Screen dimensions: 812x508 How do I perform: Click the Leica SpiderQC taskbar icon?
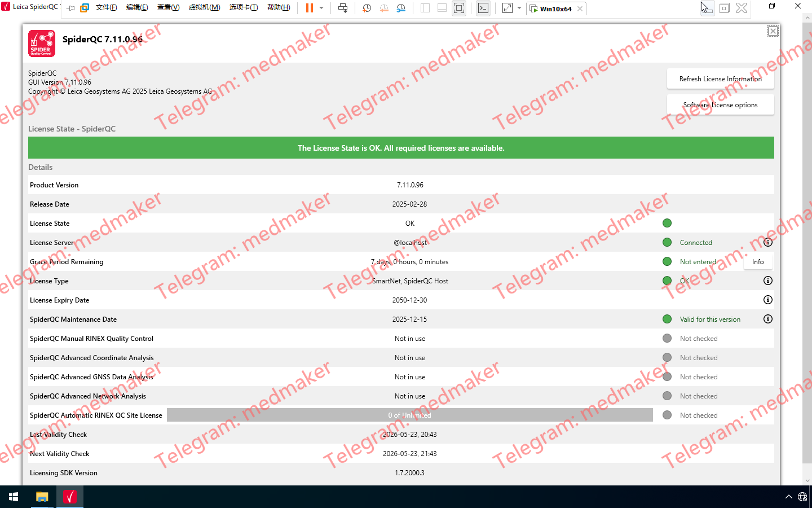[70, 497]
